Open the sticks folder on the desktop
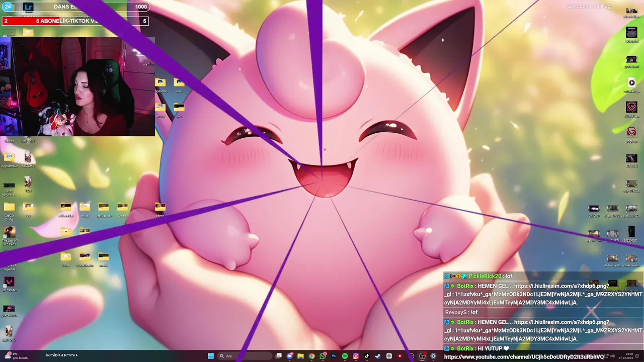The height and width of the screenshot is (362, 644). point(85,209)
